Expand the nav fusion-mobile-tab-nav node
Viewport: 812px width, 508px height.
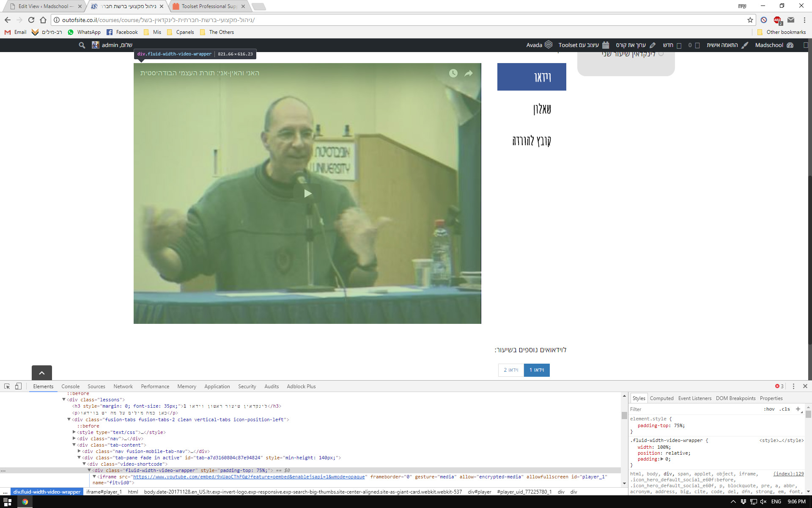point(79,451)
